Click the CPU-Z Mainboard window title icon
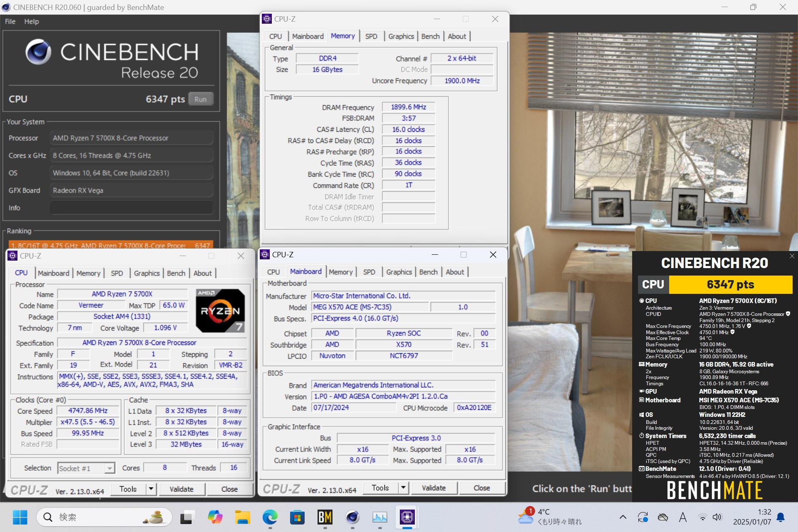798x532 pixels. [265, 254]
